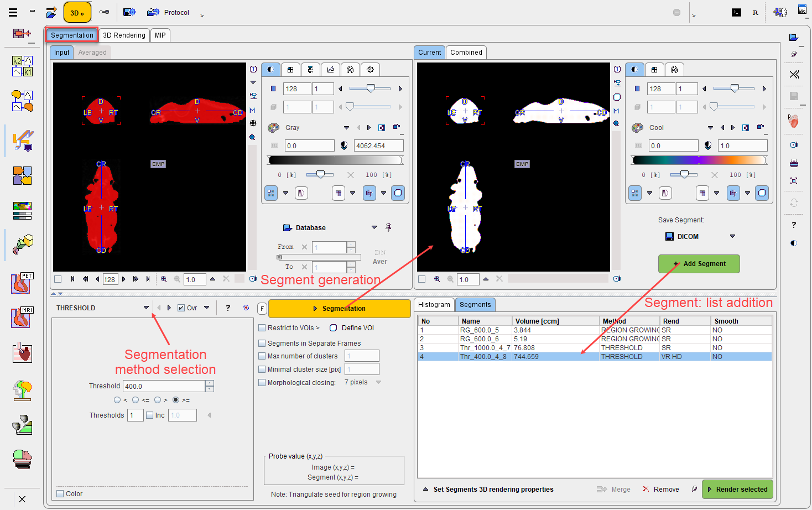Click Cool color table palette icon
812x510 pixels.
click(x=637, y=128)
